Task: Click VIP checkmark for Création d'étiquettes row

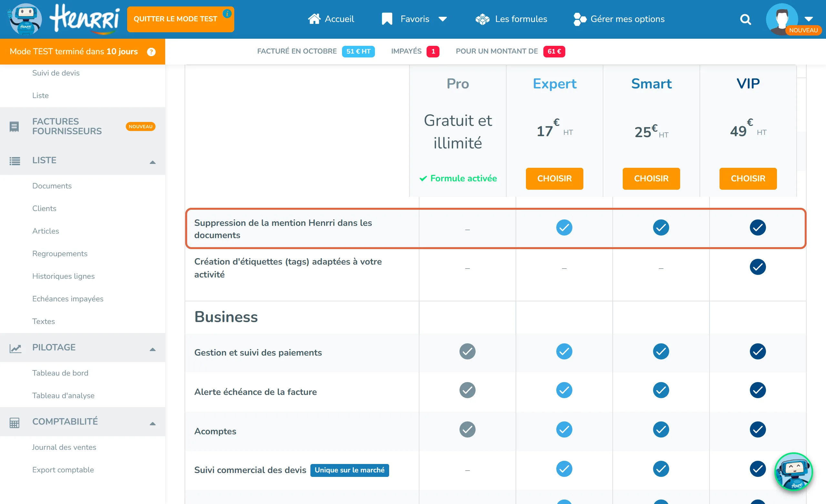Action: click(x=758, y=267)
